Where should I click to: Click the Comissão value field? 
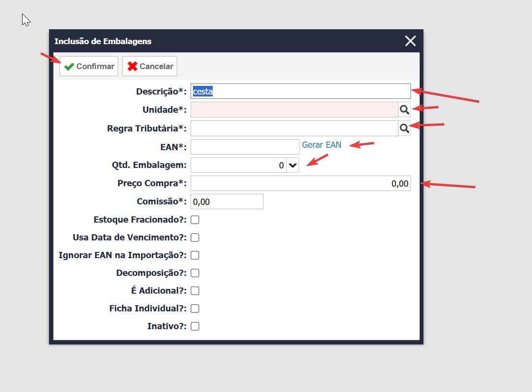click(227, 202)
